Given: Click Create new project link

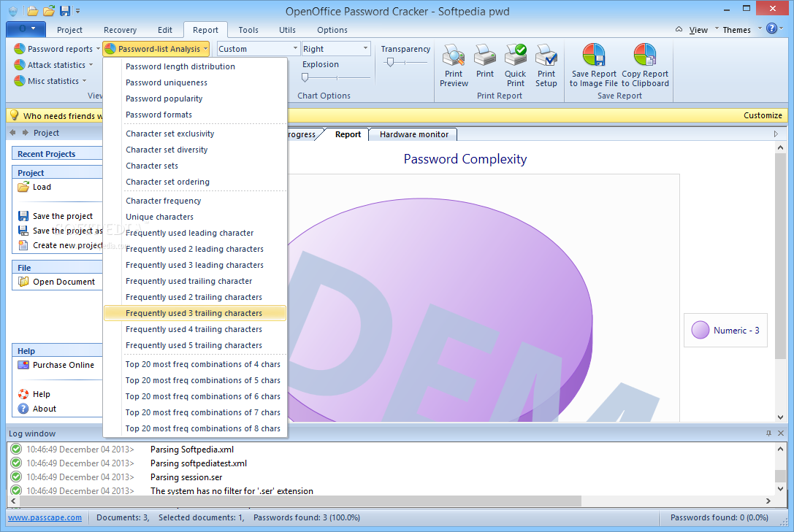Looking at the screenshot, I should (67, 245).
